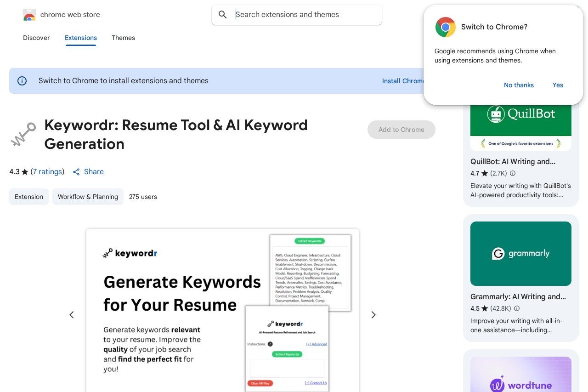Open the Discover tab

(36, 38)
